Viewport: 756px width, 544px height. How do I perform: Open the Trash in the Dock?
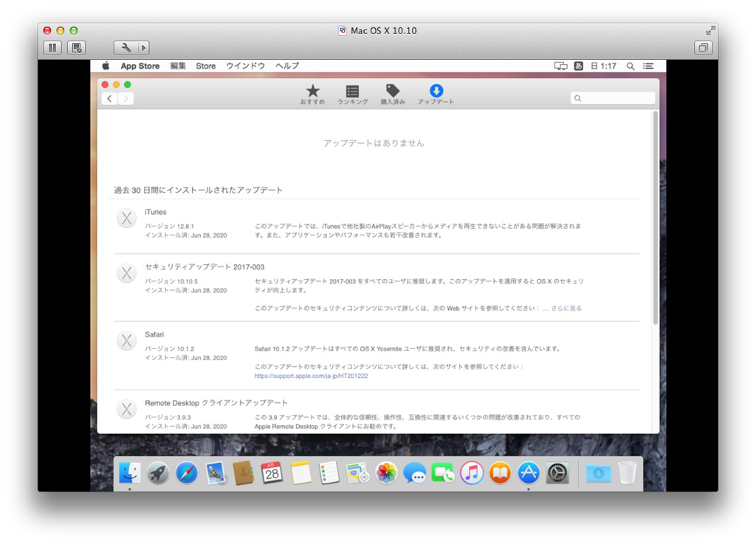point(627,473)
